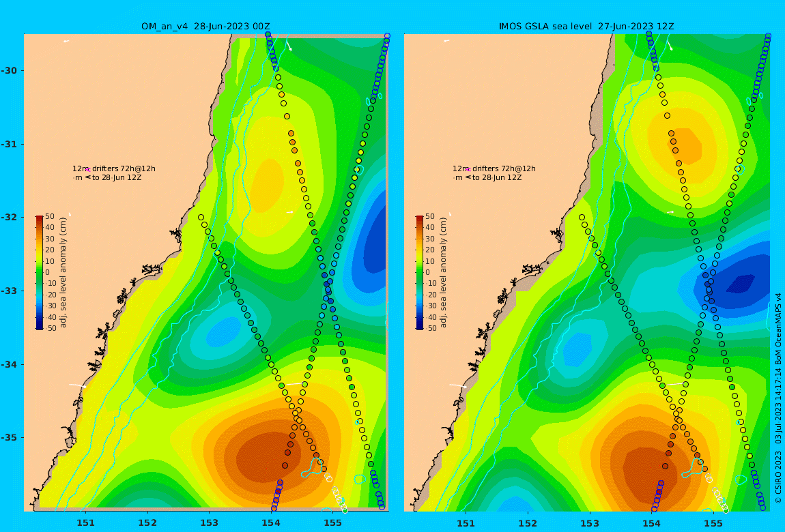This screenshot has height=532, width=785.
Task: Click the "to 28 Jun 12Z" legend line in the right map
Action: pyautogui.click(x=497, y=177)
